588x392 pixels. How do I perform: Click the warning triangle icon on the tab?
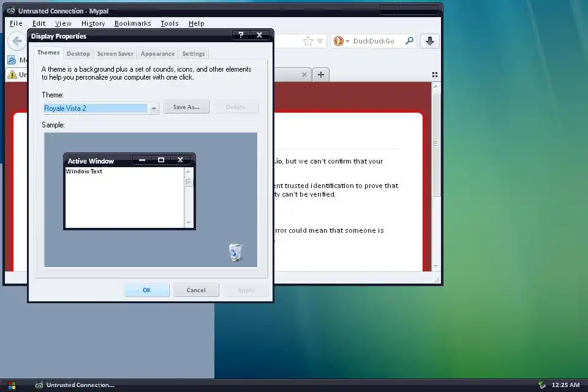[12, 75]
